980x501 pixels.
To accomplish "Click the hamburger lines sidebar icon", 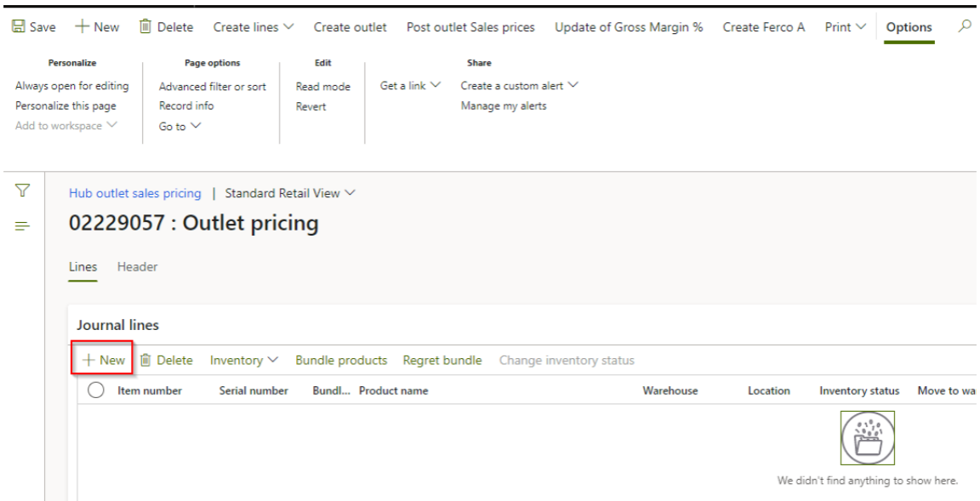I will (x=23, y=225).
